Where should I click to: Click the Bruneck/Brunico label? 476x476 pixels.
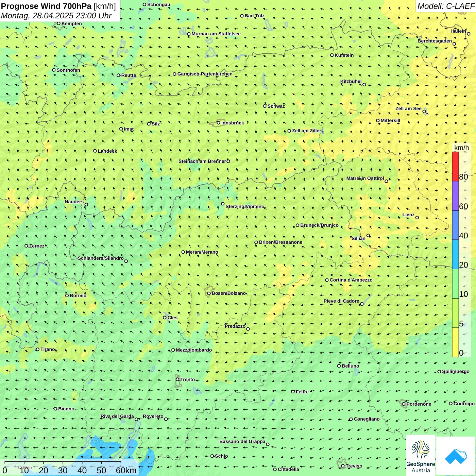pos(319,225)
